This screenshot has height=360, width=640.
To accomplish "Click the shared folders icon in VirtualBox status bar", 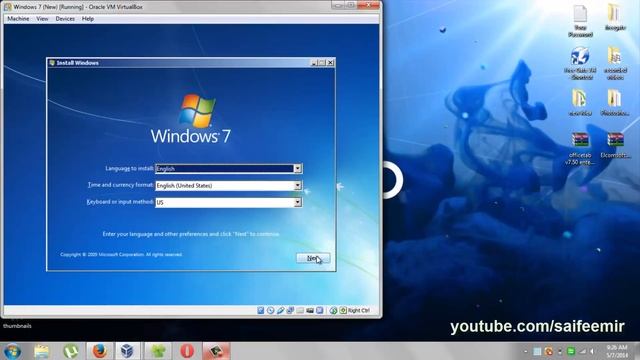I will [300, 311].
